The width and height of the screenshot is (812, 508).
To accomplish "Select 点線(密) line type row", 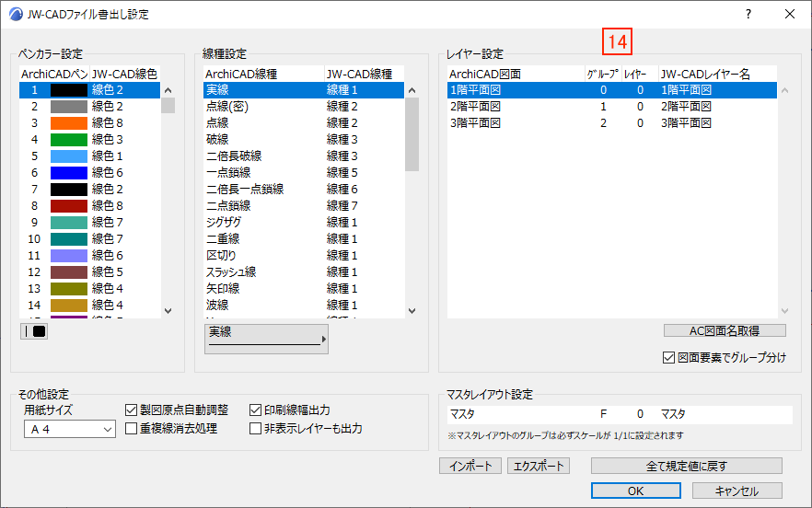I will [x=304, y=107].
